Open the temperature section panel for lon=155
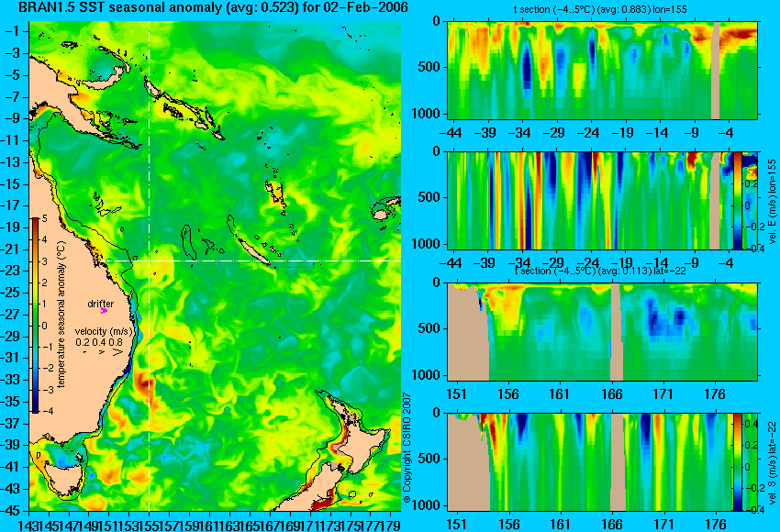Screen dimensions: 780x532 (603, 70)
